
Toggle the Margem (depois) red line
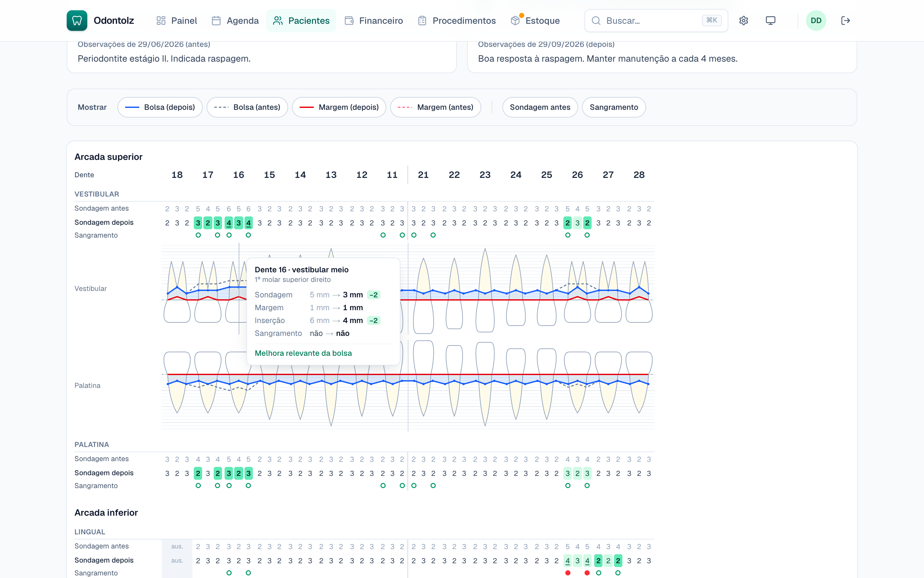[339, 107]
